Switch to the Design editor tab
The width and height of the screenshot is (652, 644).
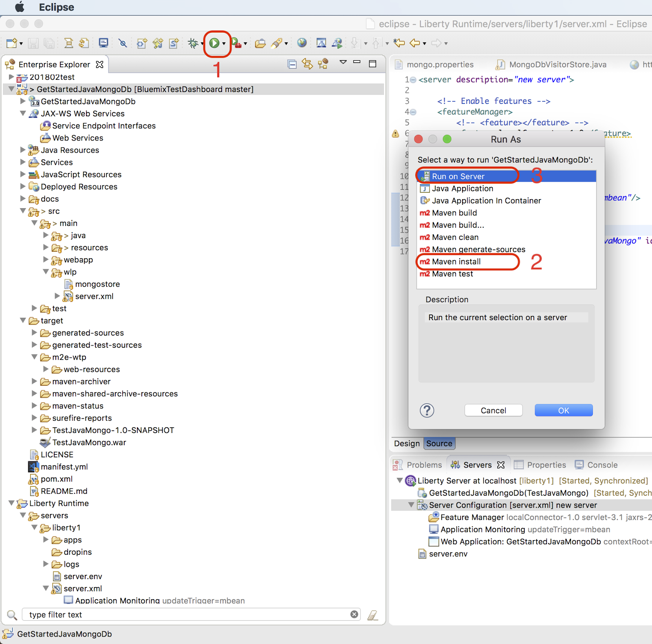coord(407,443)
